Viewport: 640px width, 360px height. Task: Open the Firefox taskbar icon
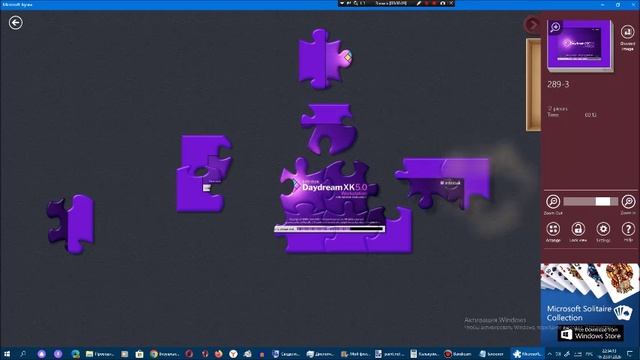point(218,354)
